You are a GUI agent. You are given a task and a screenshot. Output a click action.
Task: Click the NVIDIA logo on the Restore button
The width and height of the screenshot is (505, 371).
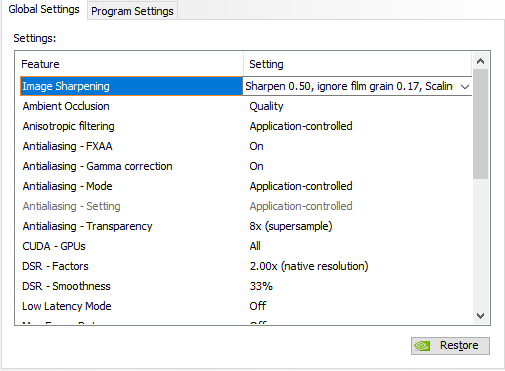(422, 346)
